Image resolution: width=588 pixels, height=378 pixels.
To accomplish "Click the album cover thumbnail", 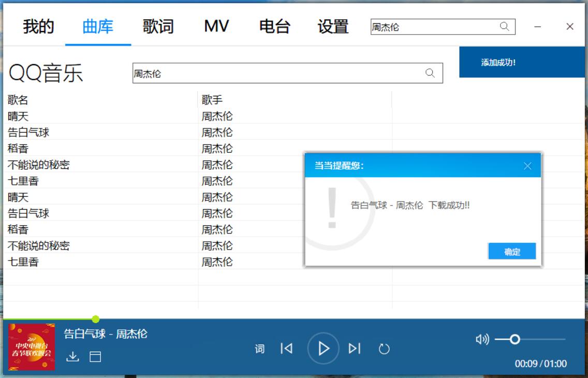I will 32,347.
